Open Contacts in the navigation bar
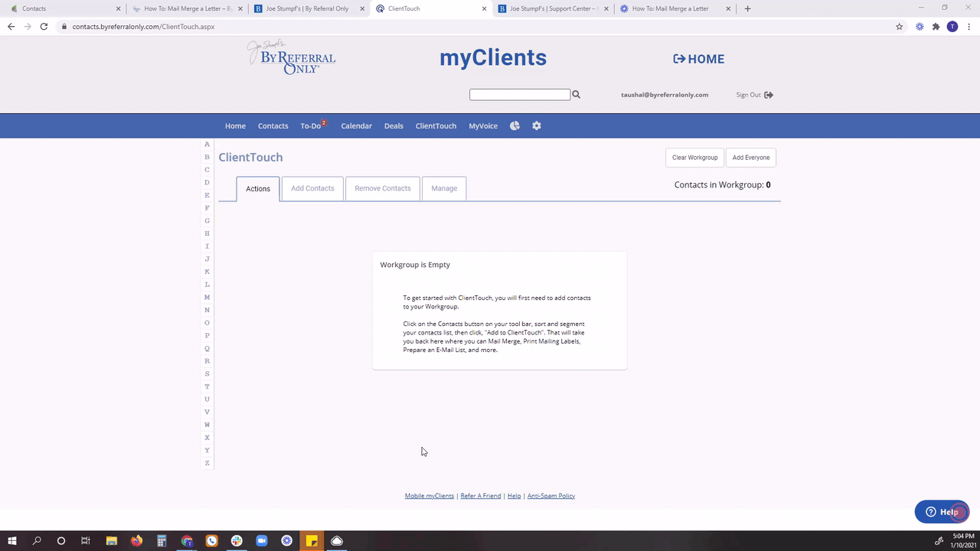The image size is (980, 551). click(x=273, y=126)
